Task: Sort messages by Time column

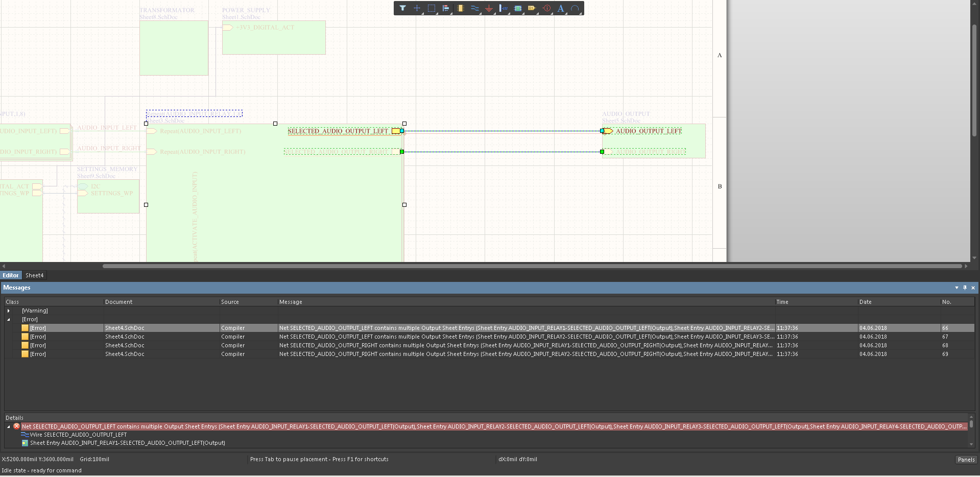Action: point(816,302)
